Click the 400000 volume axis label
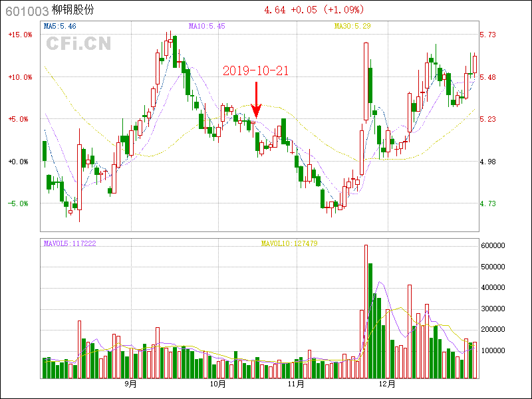Viewport: 532px width, 399px height. [493, 288]
